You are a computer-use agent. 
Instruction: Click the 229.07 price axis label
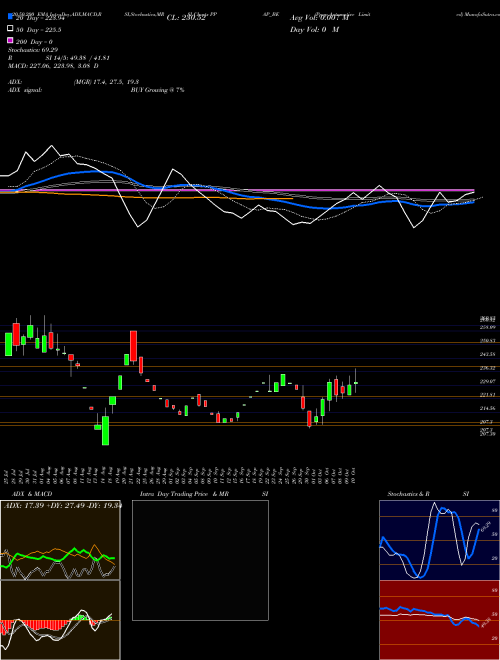pos(487,381)
